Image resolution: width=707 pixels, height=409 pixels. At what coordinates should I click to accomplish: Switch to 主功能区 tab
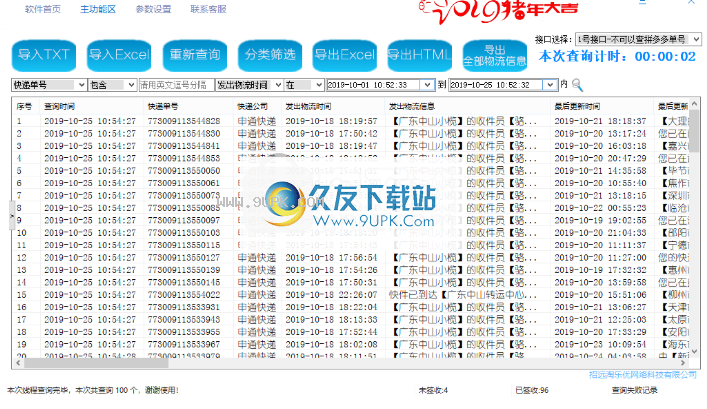click(x=98, y=9)
